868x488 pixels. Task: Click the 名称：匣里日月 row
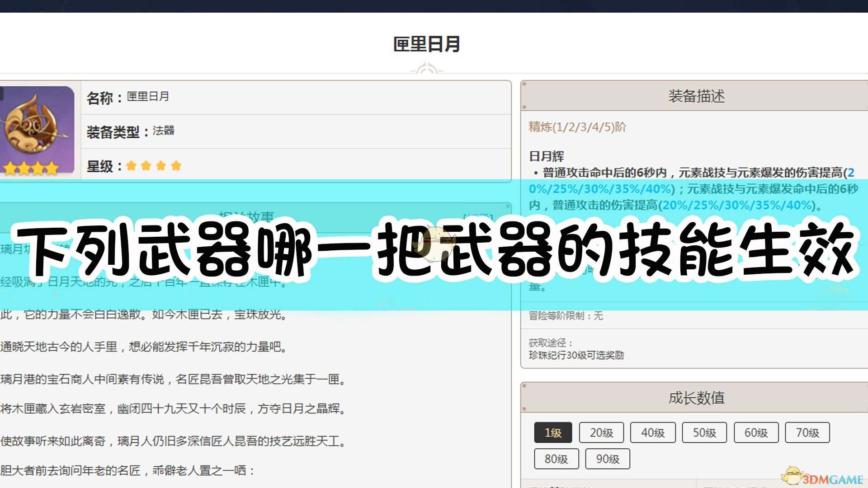296,98
